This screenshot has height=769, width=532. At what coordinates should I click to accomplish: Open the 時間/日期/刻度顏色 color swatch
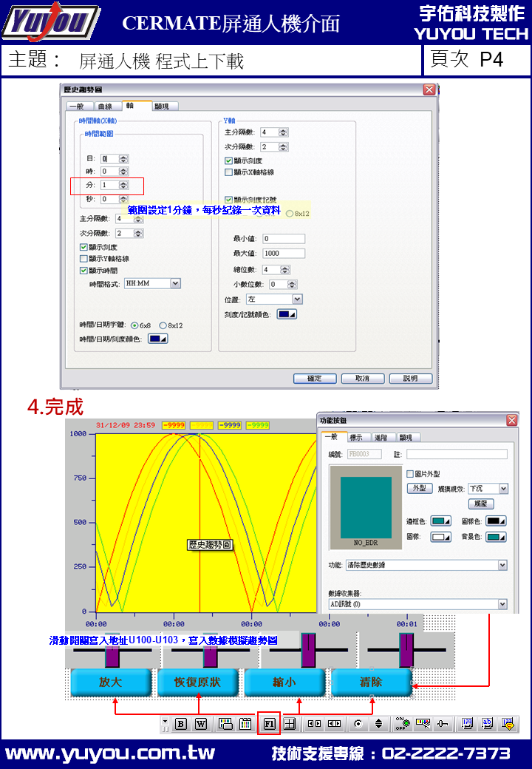pos(157,339)
